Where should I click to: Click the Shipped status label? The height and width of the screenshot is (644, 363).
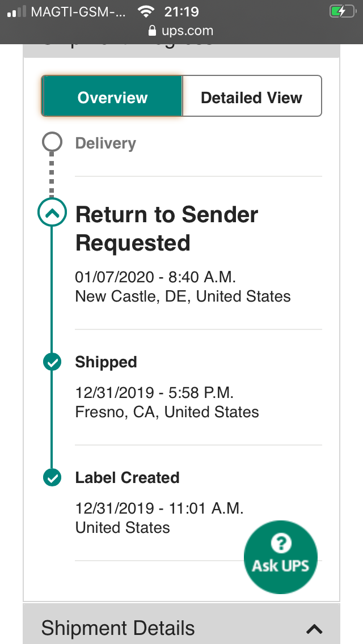tap(106, 362)
